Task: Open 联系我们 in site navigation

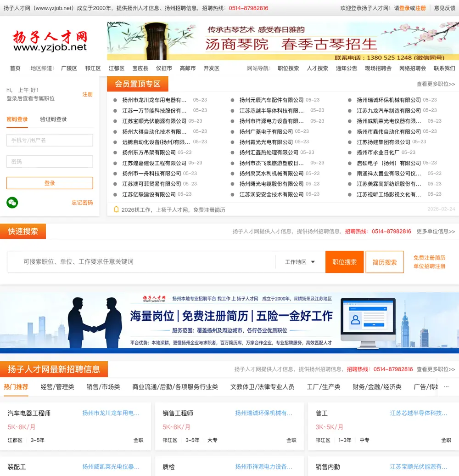Action: (444, 68)
